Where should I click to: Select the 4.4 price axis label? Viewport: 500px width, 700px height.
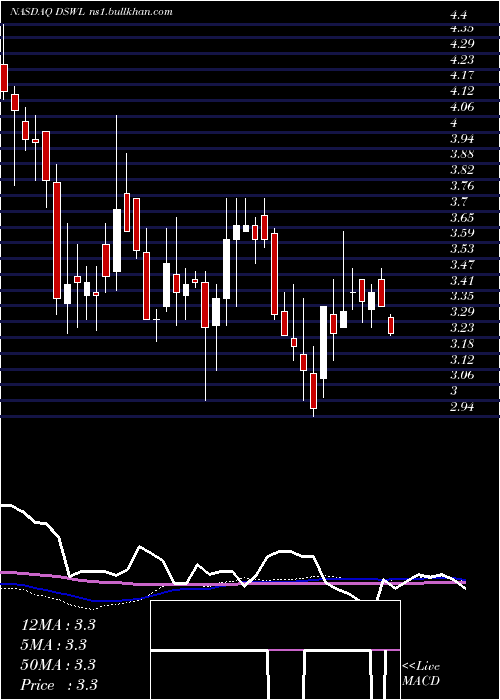tap(458, 15)
